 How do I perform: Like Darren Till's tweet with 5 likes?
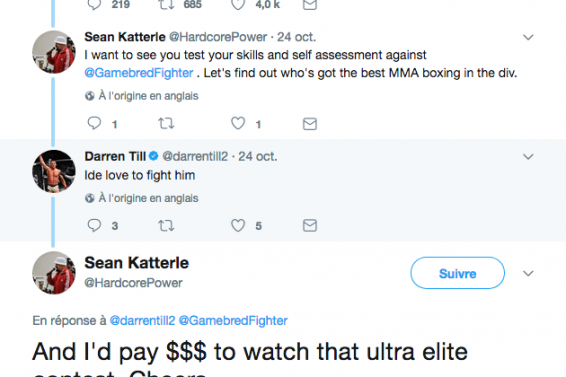[238, 225]
